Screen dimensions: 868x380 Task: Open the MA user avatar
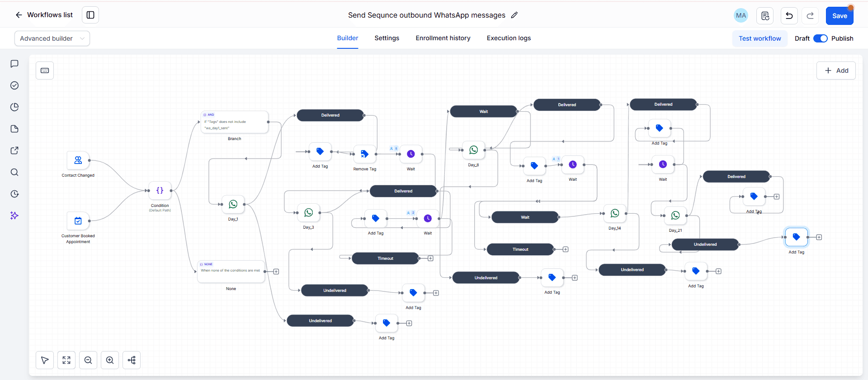pyautogui.click(x=741, y=15)
